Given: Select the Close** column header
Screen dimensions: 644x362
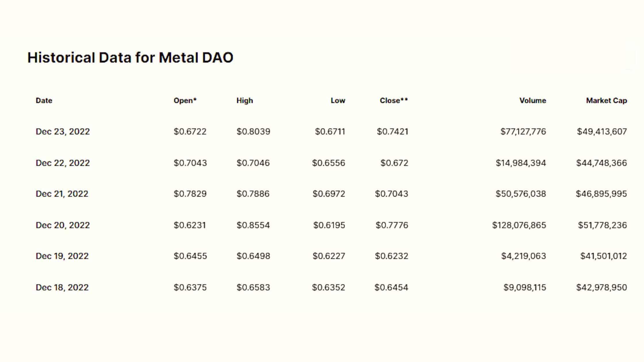Looking at the screenshot, I should point(394,101).
